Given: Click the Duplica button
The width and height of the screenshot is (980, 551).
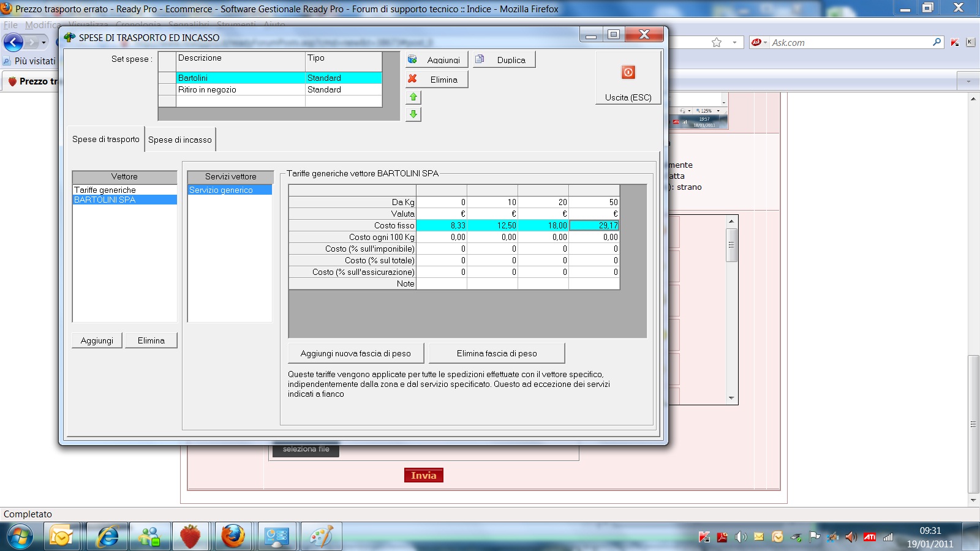Looking at the screenshot, I should [504, 59].
